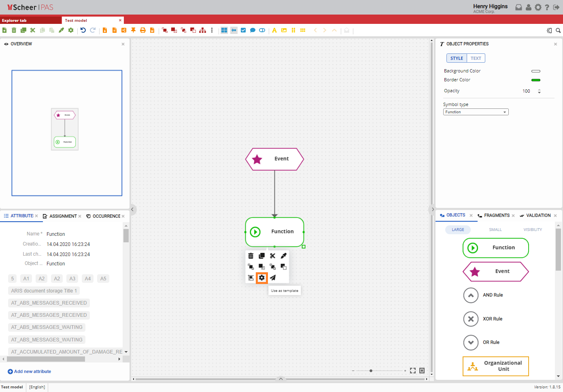Open the vertical three-dots toolbar menu
This screenshot has height=392, width=563.
click(x=212, y=30)
